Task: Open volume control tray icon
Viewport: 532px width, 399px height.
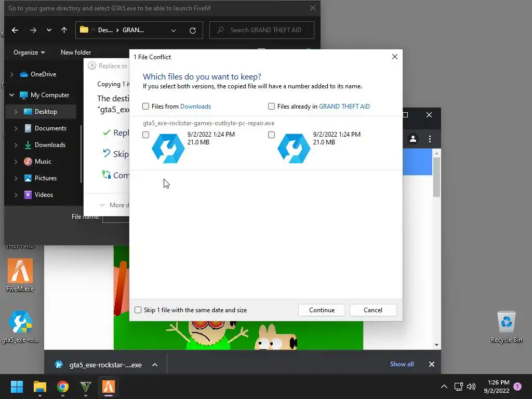Action: click(x=471, y=387)
